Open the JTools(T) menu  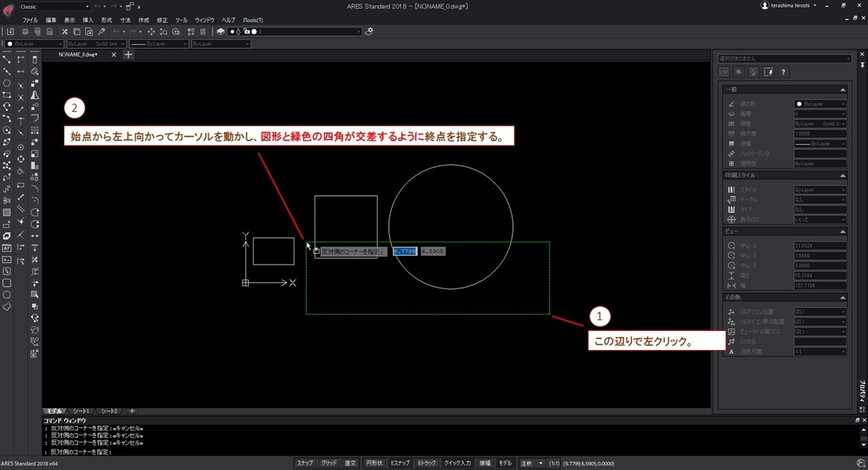(x=252, y=20)
